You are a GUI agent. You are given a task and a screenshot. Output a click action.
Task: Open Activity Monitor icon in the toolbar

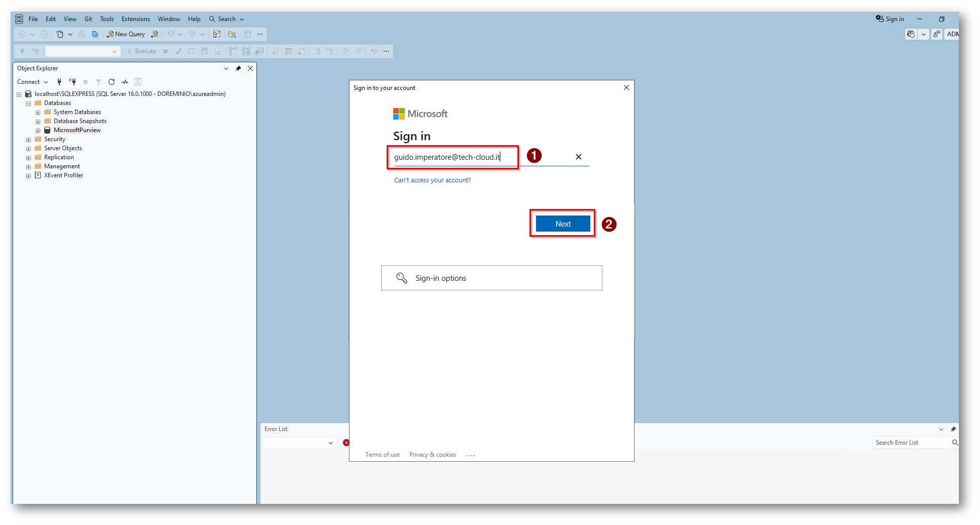217,34
